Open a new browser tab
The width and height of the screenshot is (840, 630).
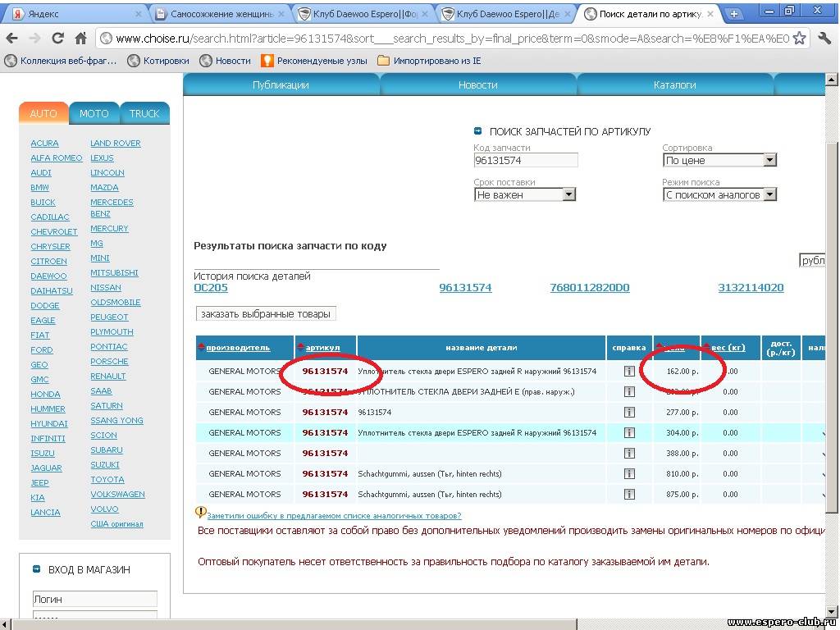click(734, 14)
